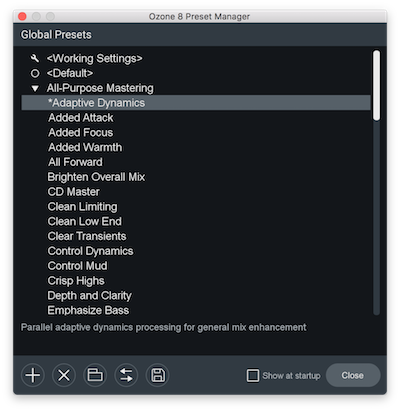Screen dimensions: 400x411
Task: Select the CD Master preset
Action: point(73,192)
